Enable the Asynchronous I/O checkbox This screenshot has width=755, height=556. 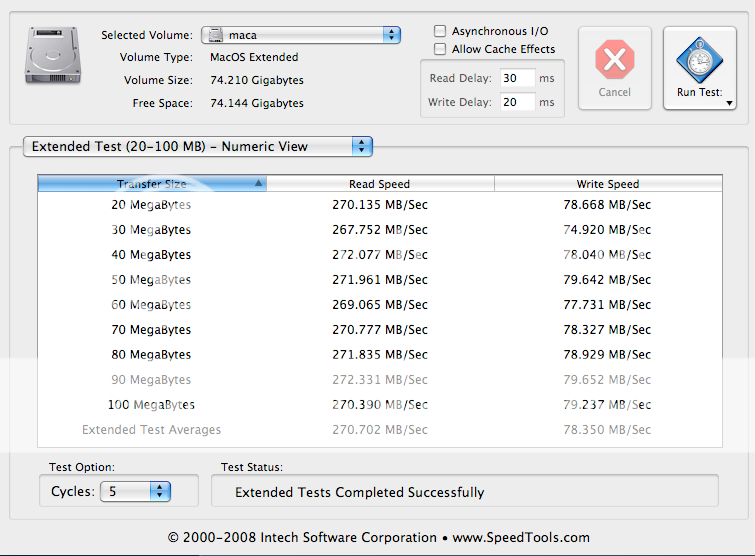440,32
